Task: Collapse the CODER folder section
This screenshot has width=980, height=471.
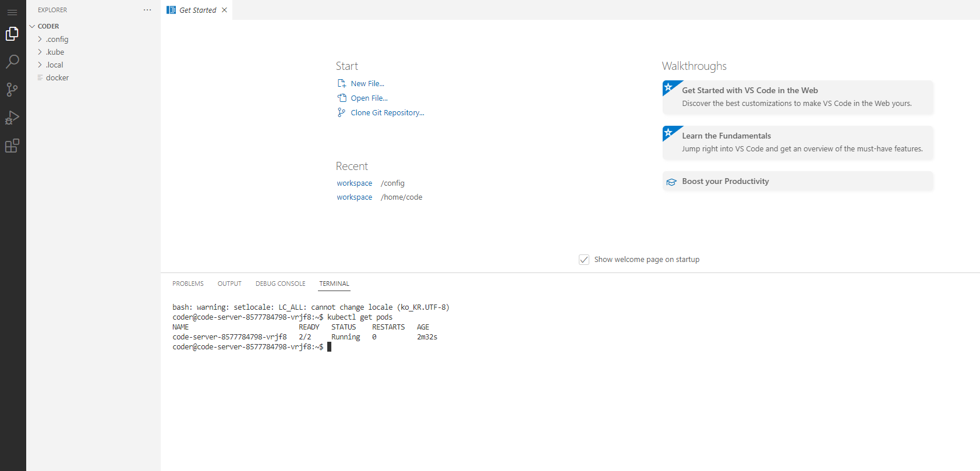Action: (93, 26)
